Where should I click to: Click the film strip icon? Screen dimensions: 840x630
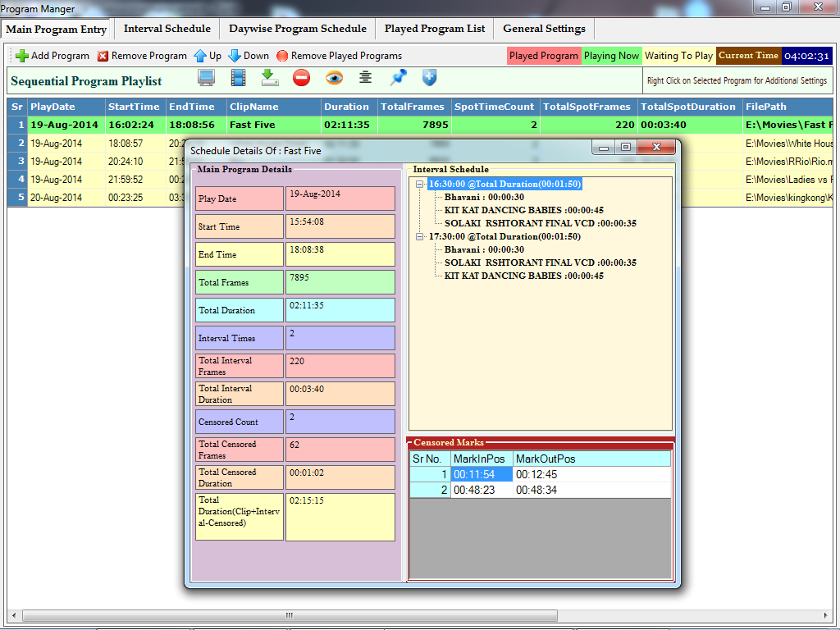click(x=238, y=78)
